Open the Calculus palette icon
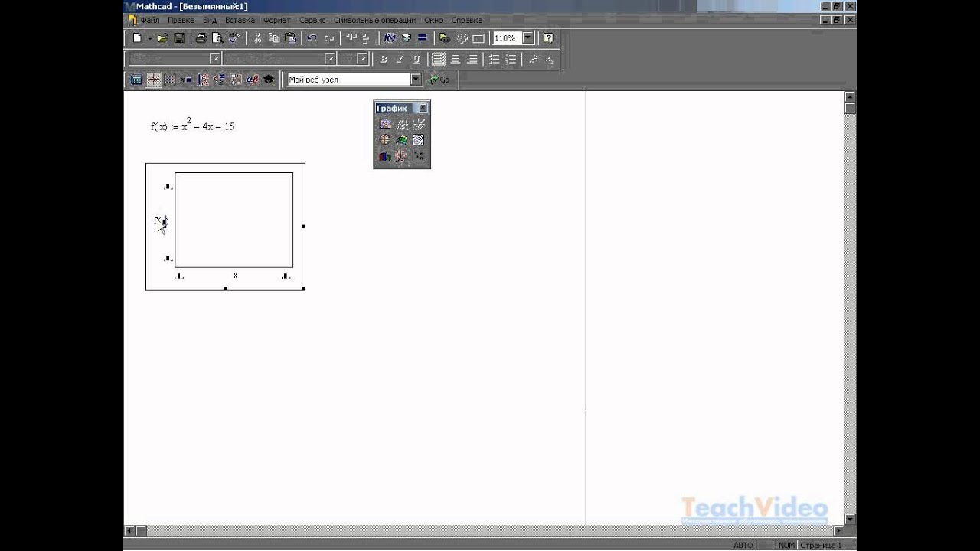 click(203, 80)
